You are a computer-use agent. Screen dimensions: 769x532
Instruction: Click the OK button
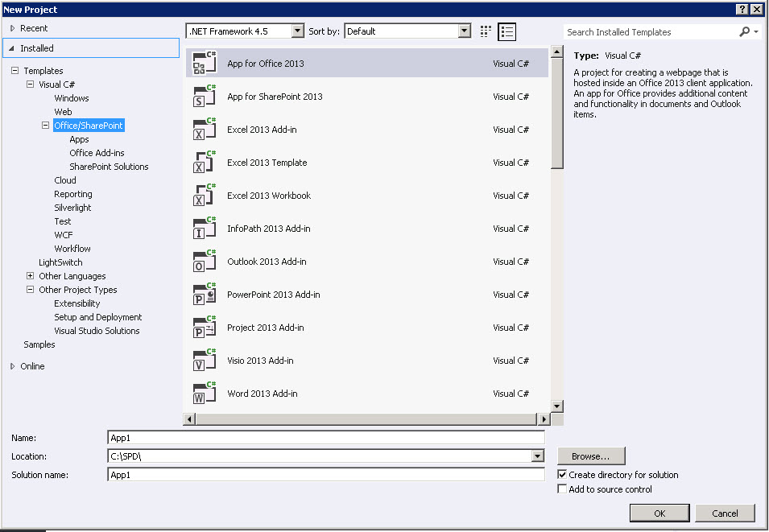[659, 513]
